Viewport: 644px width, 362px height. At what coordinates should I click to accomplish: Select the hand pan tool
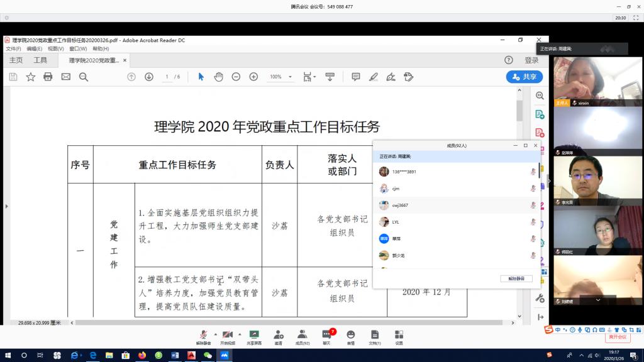218,77
